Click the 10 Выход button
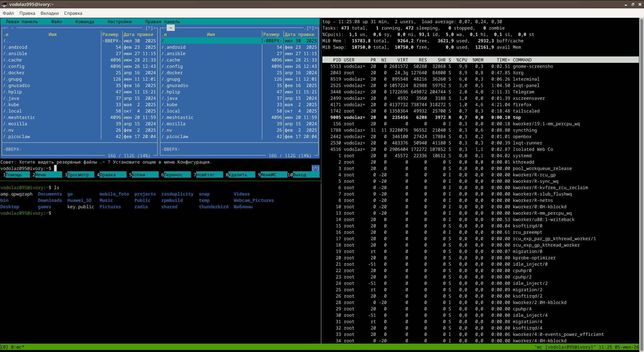This screenshot has width=644, height=352. click(x=304, y=175)
